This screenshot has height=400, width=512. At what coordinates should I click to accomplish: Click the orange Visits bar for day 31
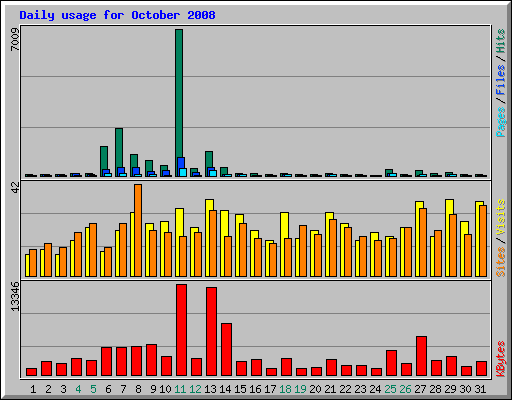pos(483,241)
